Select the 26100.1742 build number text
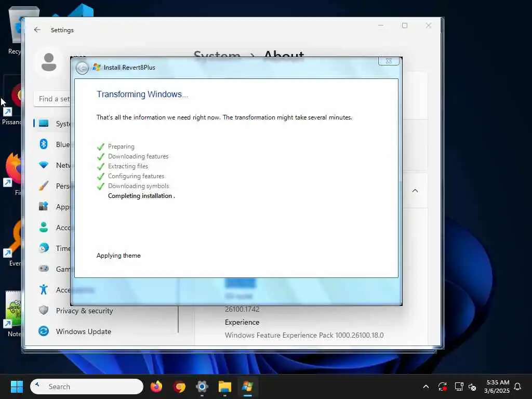The width and height of the screenshot is (532, 399). [x=242, y=310]
